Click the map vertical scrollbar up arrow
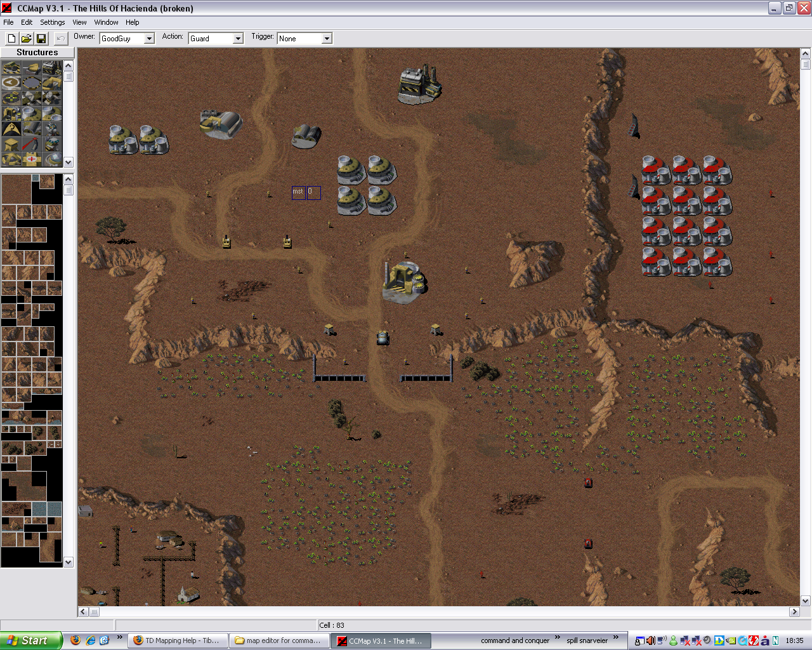This screenshot has height=650, width=812. (x=806, y=53)
